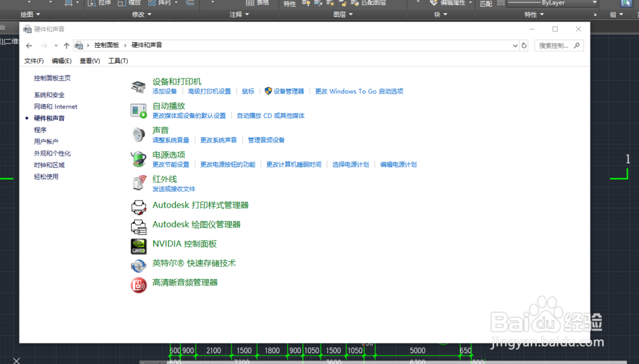The height and width of the screenshot is (364, 639).
Task: Open the ByLayer linetype dropdown in AutoCAD
Action: 594,3
